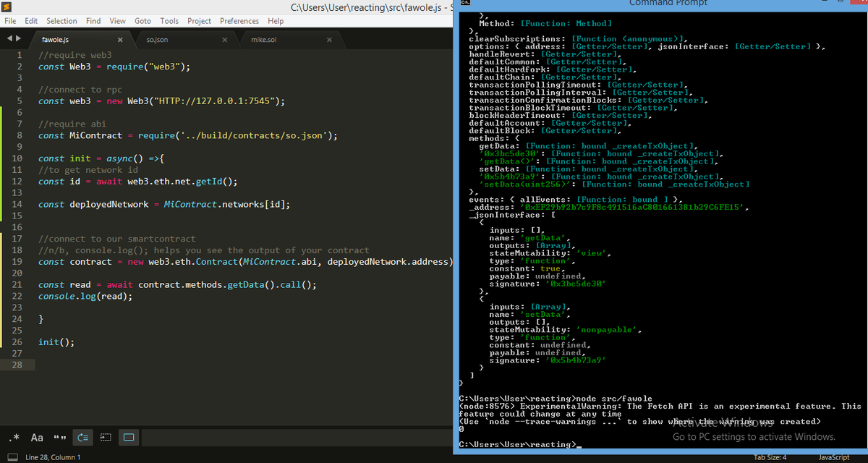The width and height of the screenshot is (868, 463).
Task: Click the side bar toggle icon in status bar
Action: point(12,457)
